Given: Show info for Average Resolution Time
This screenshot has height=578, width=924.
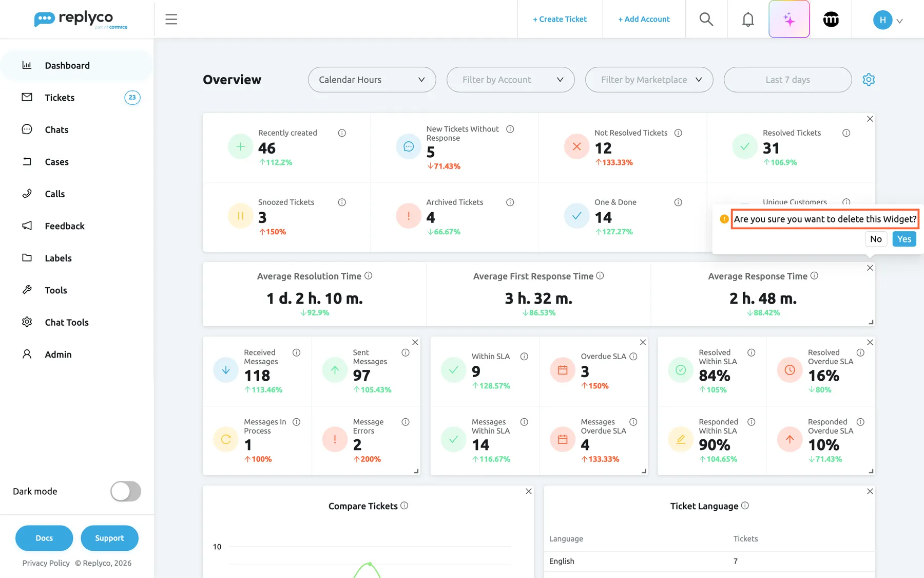Looking at the screenshot, I should coord(369,276).
